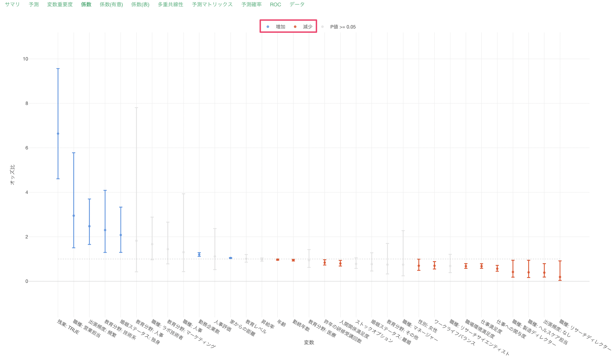Click the blue point for 残業: TRUE
Screen dimensions: 616x364
pyautogui.click(x=58, y=134)
